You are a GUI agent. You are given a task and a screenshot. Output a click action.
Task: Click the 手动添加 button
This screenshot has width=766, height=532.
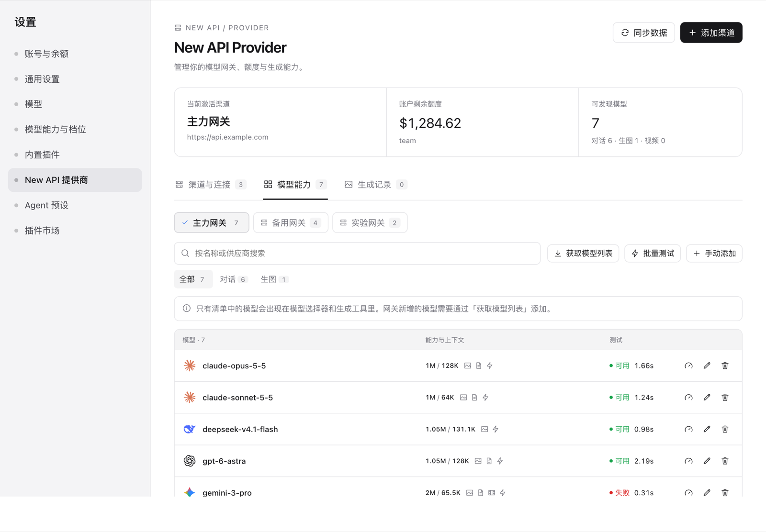point(714,253)
